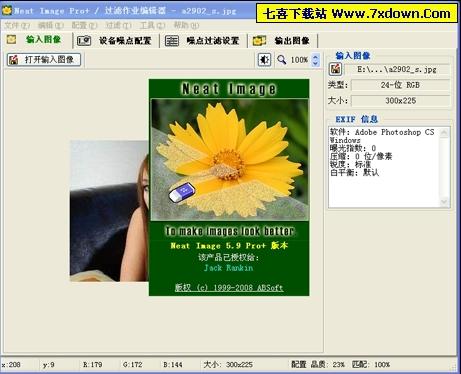Increase zoom with the up stepper arrow
This screenshot has width=461, height=374.
315,57
